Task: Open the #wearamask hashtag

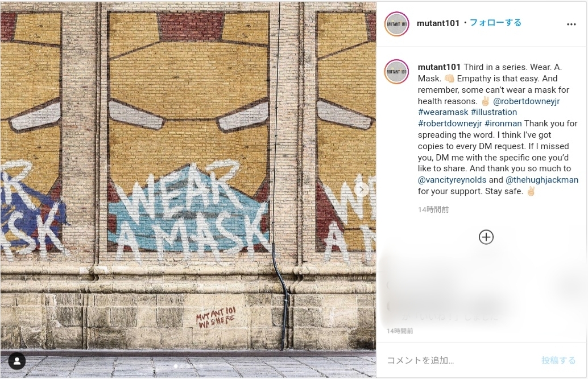Action: pyautogui.click(x=443, y=112)
